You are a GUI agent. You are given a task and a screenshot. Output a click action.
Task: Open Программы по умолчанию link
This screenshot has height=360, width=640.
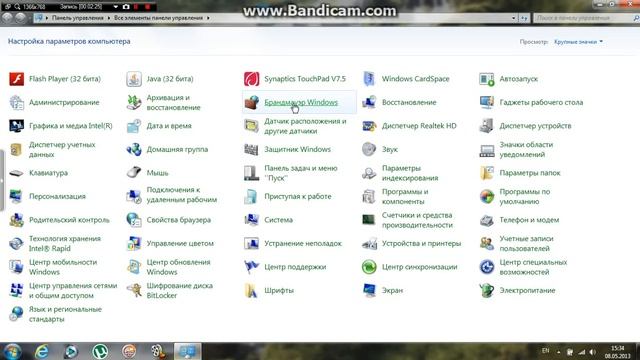tap(524, 196)
